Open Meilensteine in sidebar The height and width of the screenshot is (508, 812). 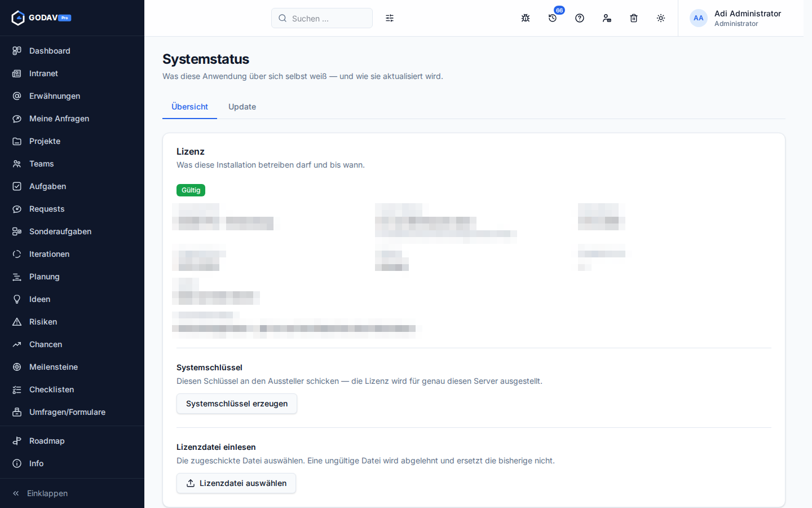(x=72, y=367)
